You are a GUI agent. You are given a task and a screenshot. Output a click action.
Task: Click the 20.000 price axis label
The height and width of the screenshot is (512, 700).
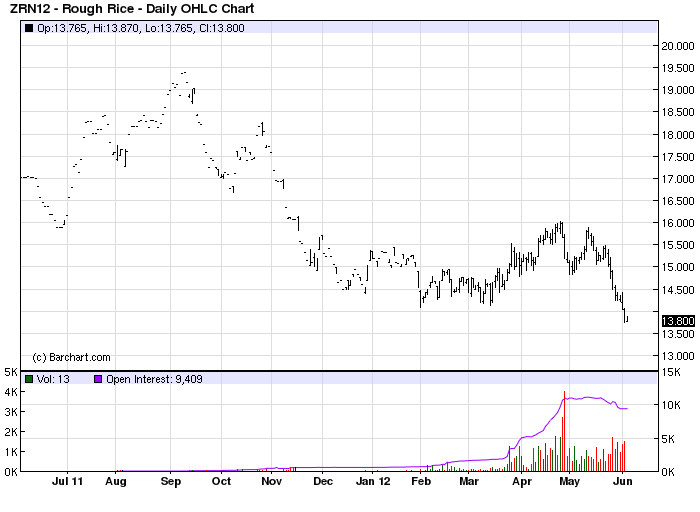pyautogui.click(x=678, y=46)
